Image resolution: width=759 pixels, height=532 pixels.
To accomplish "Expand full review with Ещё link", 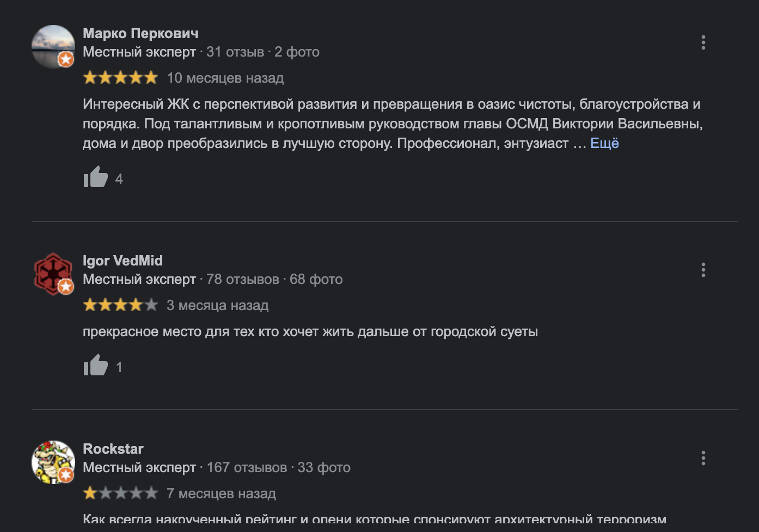I will pos(604,143).
